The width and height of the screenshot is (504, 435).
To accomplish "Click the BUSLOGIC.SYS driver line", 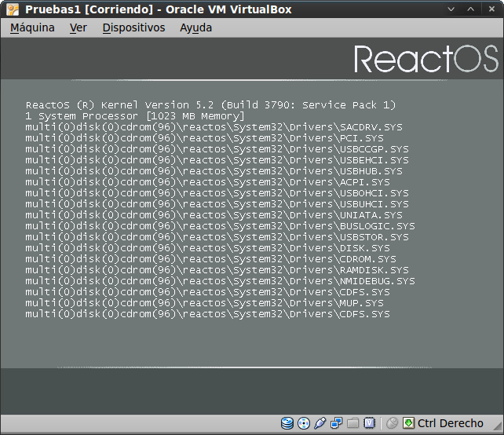I will tap(221, 226).
